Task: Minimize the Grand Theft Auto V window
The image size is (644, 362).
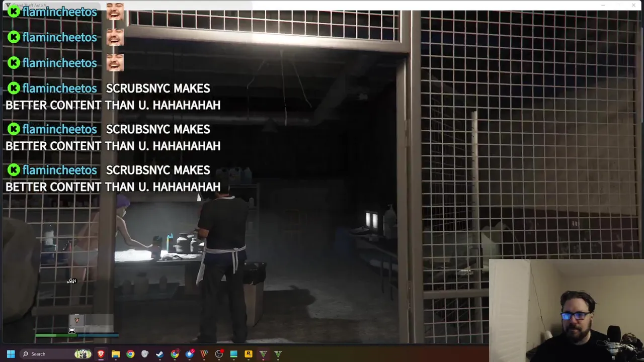Action: click(603, 5)
